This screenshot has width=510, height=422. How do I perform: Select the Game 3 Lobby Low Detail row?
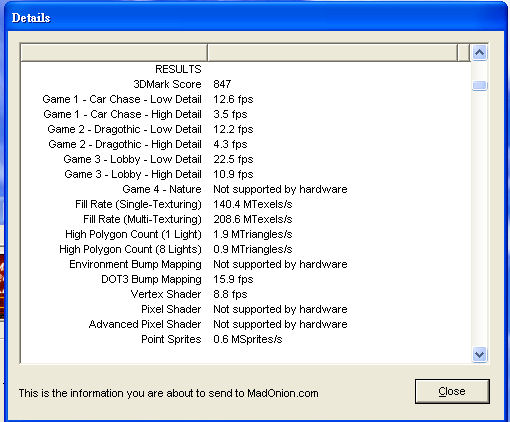(246, 159)
